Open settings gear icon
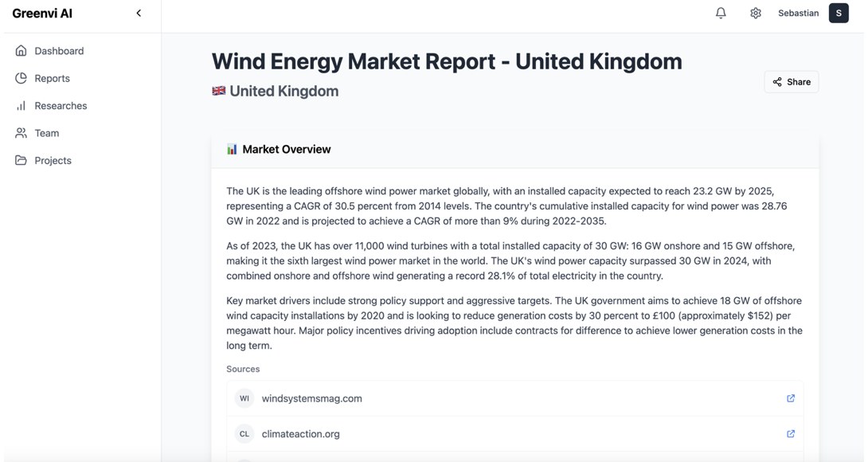Image resolution: width=868 pixels, height=462 pixels. pyautogui.click(x=756, y=14)
